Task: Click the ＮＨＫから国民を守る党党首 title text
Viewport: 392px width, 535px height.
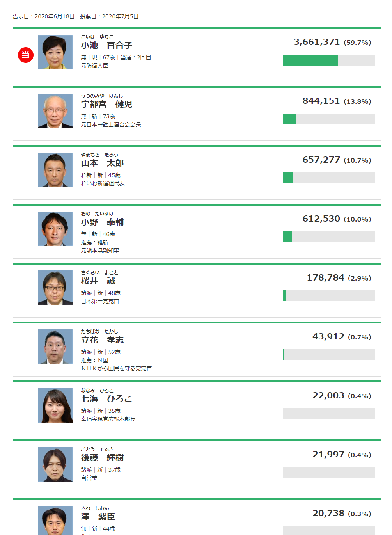Action: (x=116, y=368)
